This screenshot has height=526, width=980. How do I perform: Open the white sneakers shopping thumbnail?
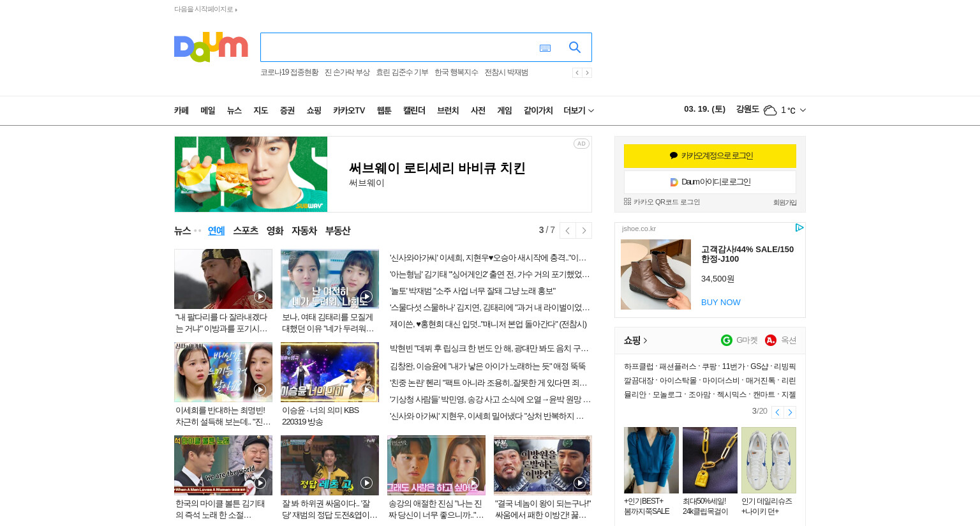click(x=769, y=460)
